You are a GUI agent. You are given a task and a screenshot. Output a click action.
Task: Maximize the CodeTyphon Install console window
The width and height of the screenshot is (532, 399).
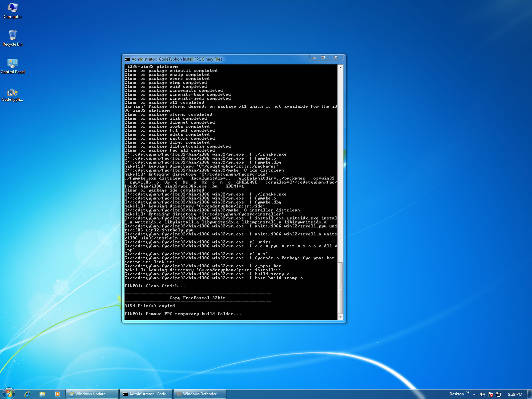click(323, 58)
